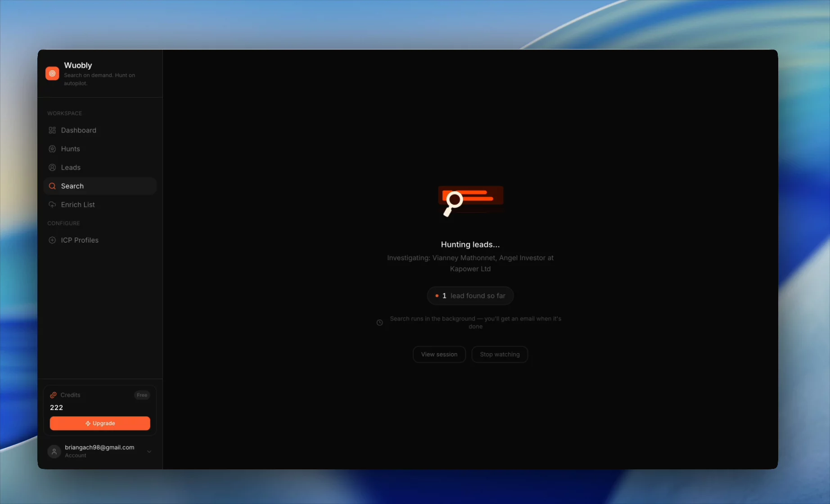
Task: Click the Free plan badge
Action: 142,395
